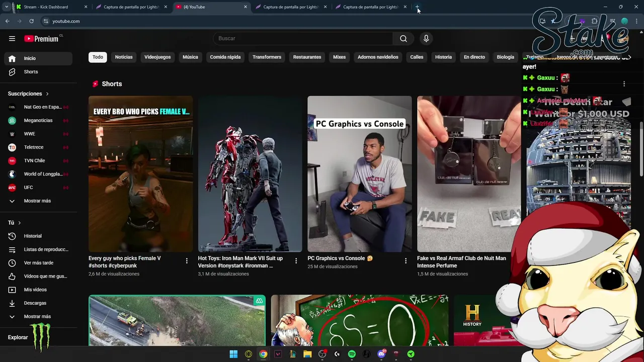644x362 pixels.
Task: Open Explorar section heading
Action: coord(18,337)
